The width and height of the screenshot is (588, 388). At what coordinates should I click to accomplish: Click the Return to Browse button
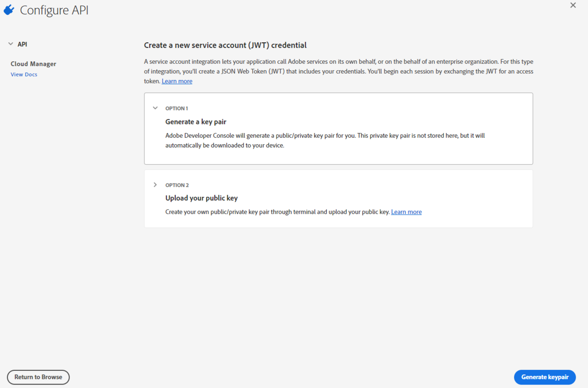click(38, 377)
